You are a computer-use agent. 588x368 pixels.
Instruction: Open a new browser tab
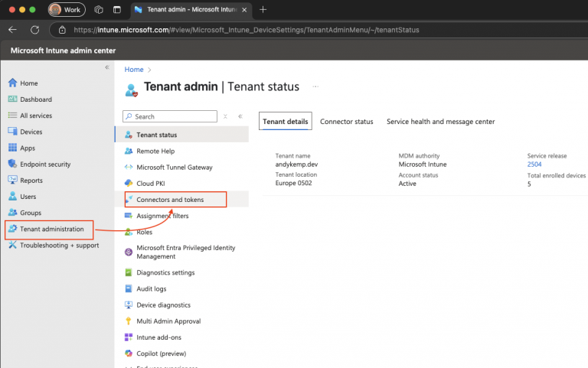(x=263, y=10)
